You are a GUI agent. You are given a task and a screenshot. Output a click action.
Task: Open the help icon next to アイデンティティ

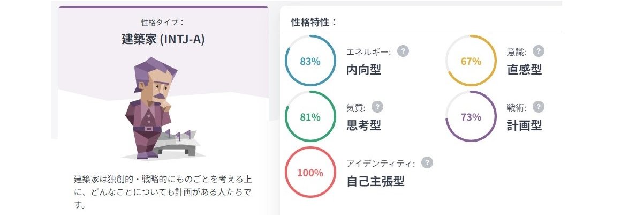427,162
